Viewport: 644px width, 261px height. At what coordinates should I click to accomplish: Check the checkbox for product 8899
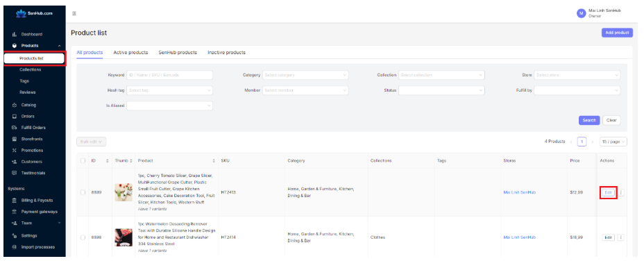coord(83,192)
